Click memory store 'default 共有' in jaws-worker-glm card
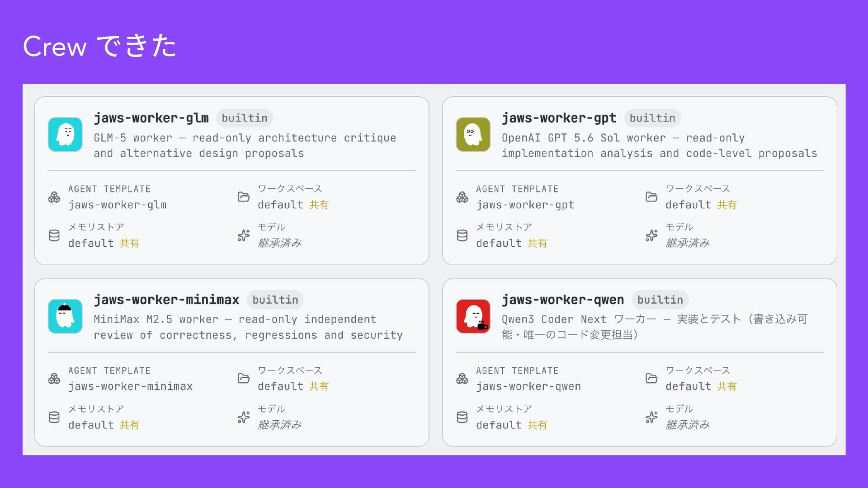 tap(104, 244)
